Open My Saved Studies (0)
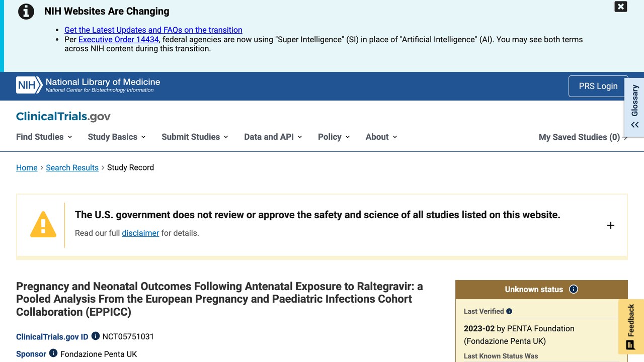 [x=583, y=137]
